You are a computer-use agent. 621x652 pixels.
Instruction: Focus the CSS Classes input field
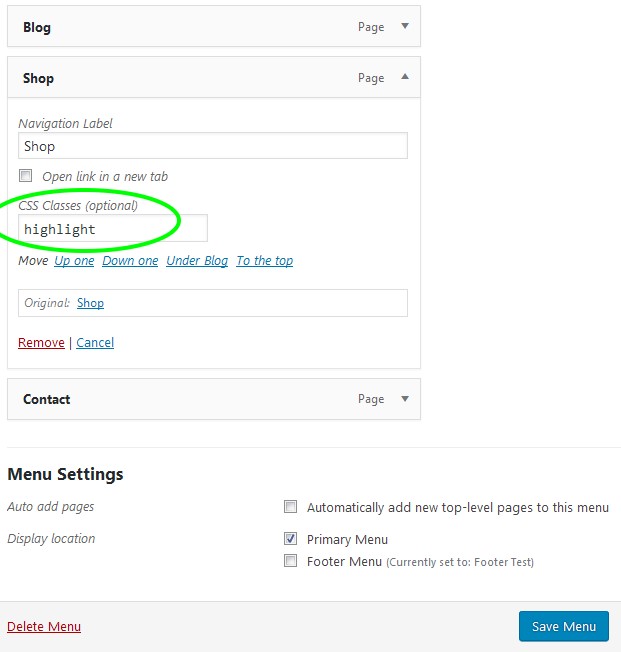(113, 228)
